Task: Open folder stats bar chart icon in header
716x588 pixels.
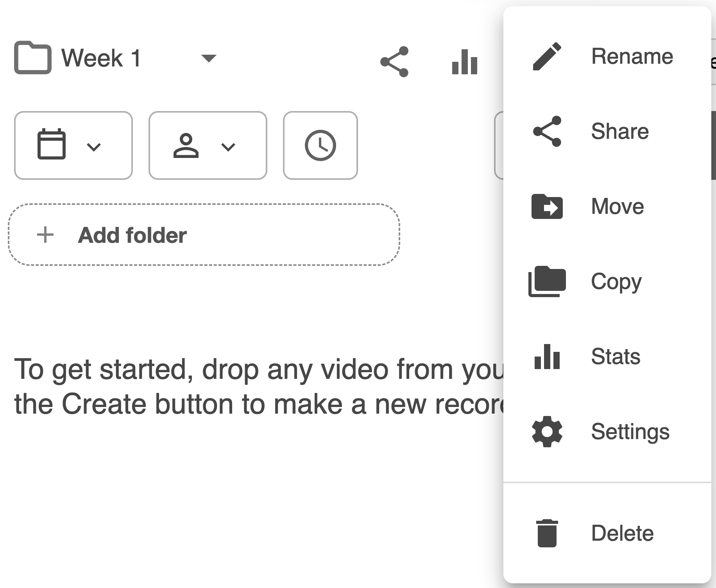Action: click(464, 62)
